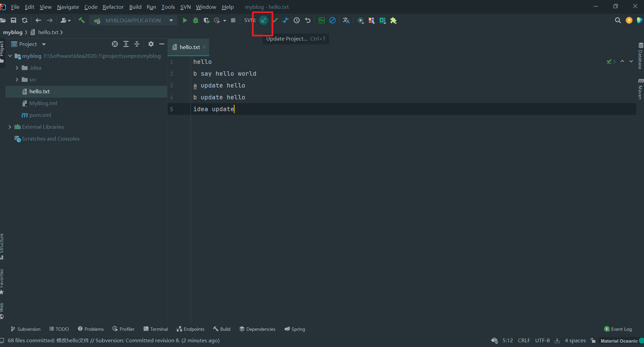Click the Revert/Rollback arrow icon
644x347 pixels.
(308, 20)
